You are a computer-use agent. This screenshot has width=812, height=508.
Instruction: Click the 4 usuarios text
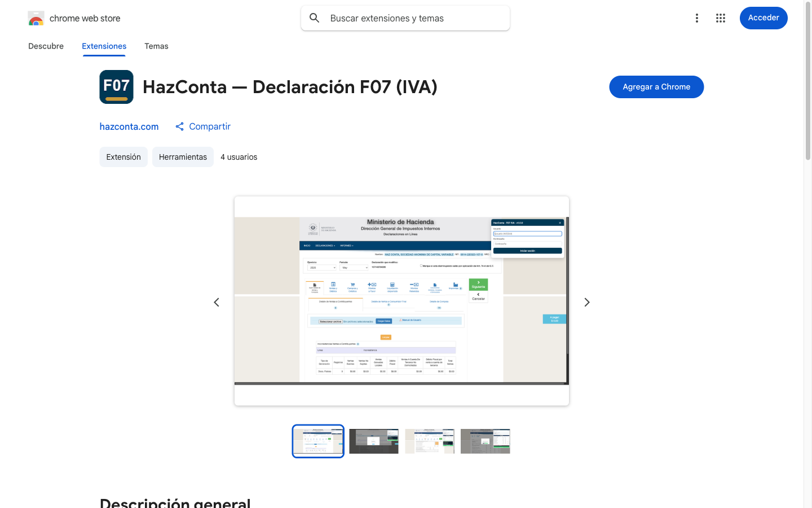(239, 157)
